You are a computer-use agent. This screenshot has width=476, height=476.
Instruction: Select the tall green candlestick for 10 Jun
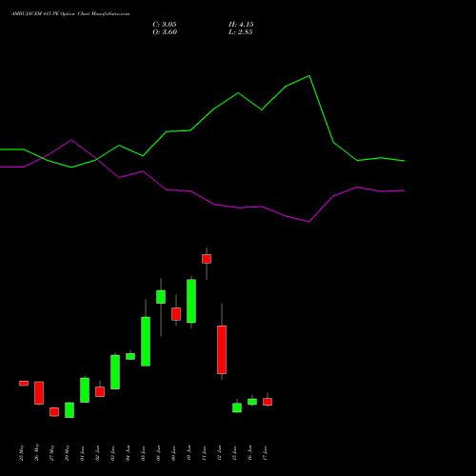click(191, 301)
